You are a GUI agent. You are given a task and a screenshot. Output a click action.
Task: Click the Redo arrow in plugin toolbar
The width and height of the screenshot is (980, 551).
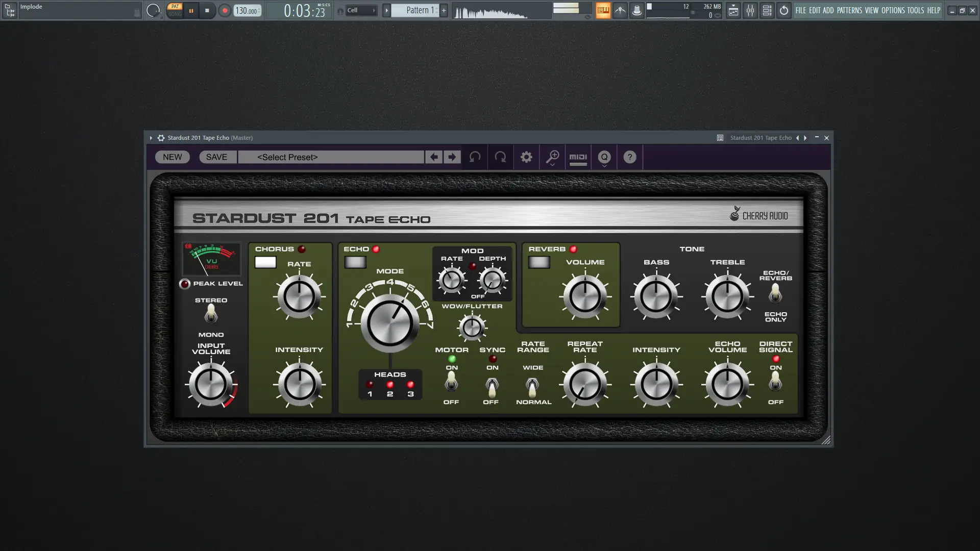(x=500, y=157)
